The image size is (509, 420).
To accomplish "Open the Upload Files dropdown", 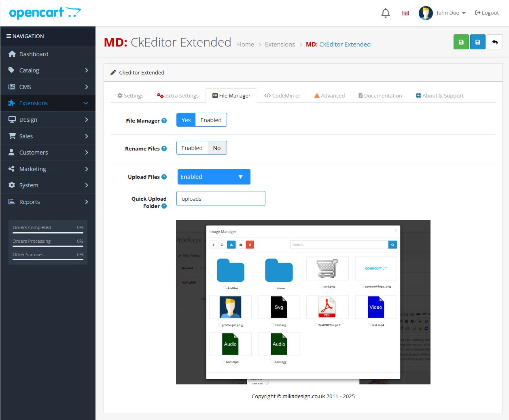I will click(214, 177).
